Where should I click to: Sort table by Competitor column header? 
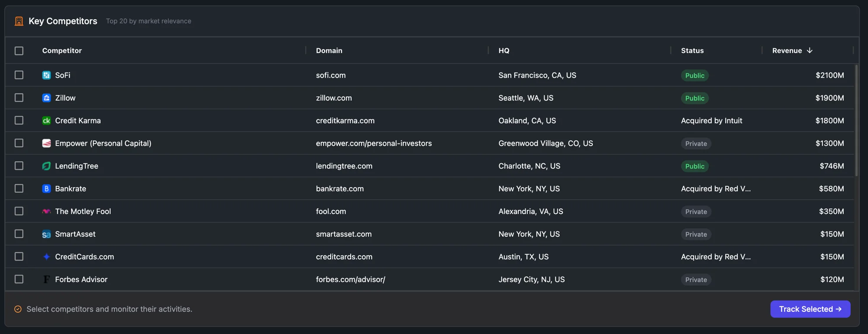[x=62, y=50]
